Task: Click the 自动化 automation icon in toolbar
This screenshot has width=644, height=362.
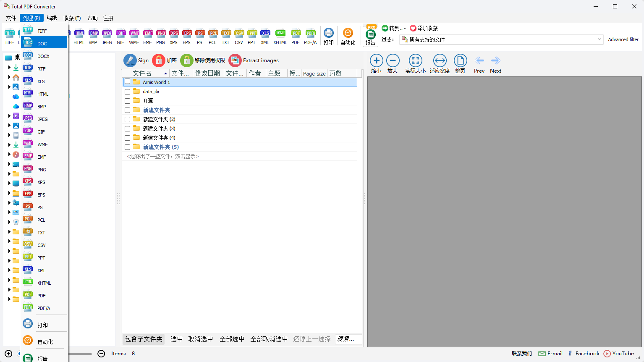Action: point(348,33)
